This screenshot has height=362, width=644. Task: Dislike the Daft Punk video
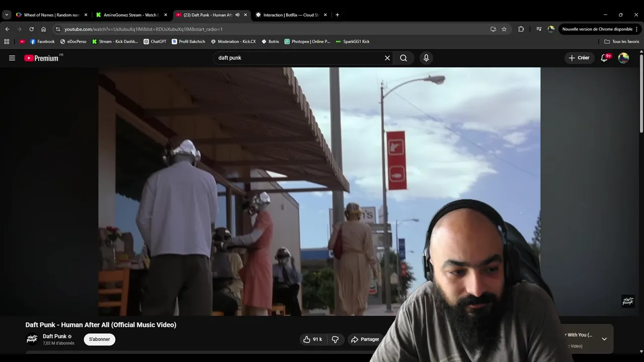tap(335, 339)
